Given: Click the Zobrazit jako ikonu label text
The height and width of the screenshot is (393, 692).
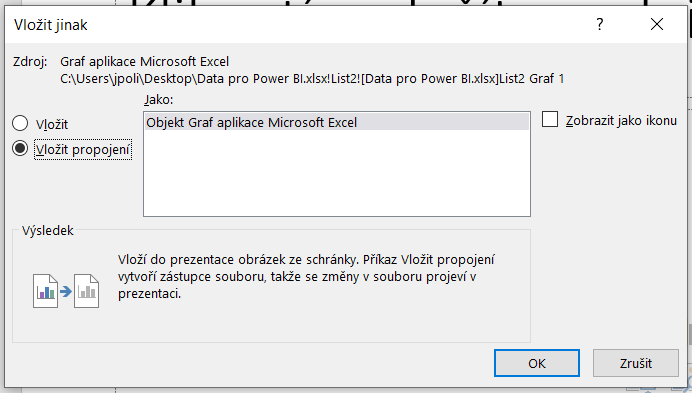Looking at the screenshot, I should tap(621, 121).
